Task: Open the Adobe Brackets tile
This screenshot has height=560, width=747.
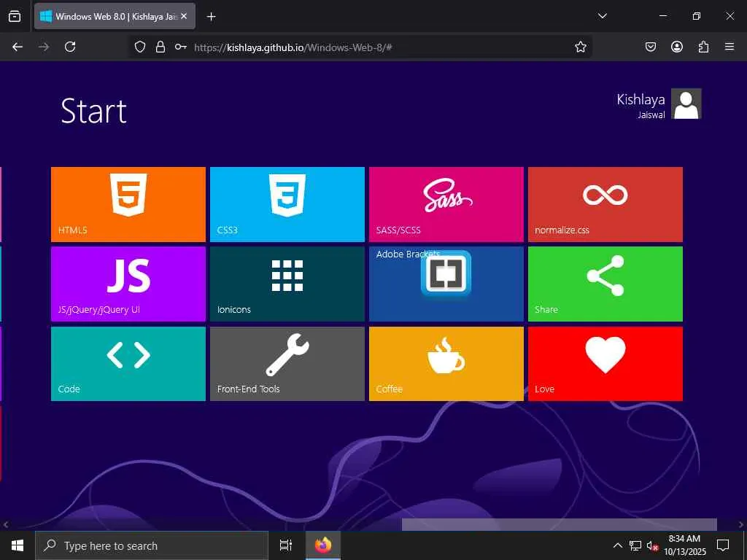Action: click(446, 284)
